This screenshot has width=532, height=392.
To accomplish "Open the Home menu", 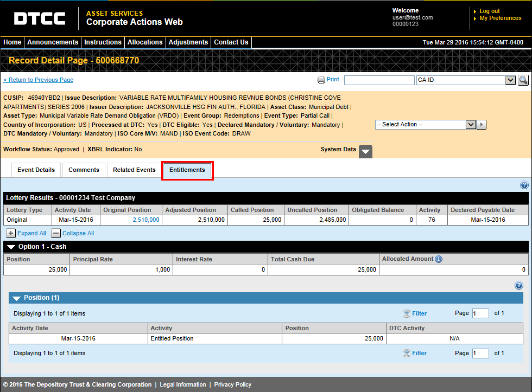I will coord(12,42).
